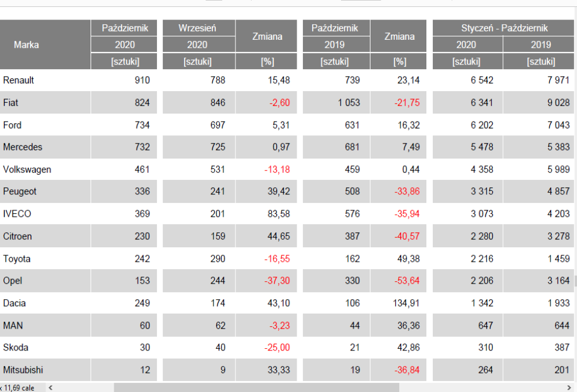Click the horizontal scrollbar left arrow
Screen dimensions: 577x392
tap(51, 388)
